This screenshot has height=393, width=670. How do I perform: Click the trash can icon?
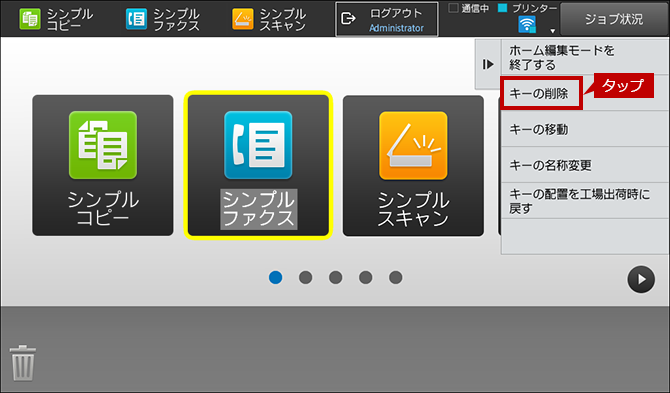[23, 363]
